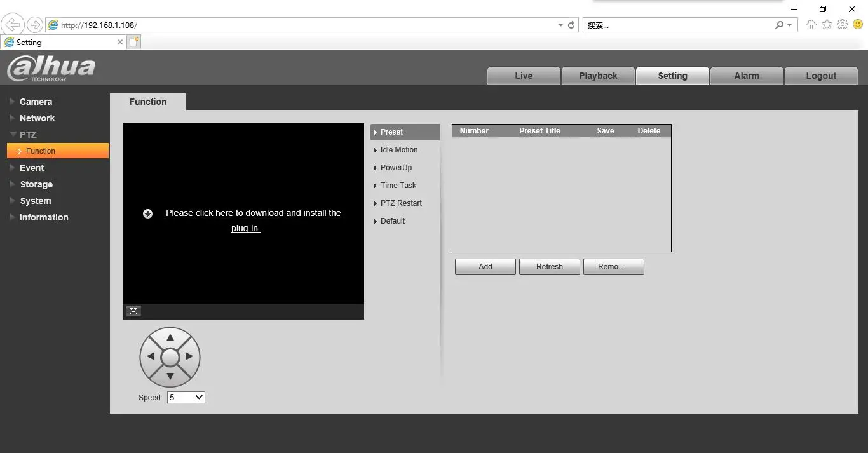Restore down the browser window

(x=823, y=9)
